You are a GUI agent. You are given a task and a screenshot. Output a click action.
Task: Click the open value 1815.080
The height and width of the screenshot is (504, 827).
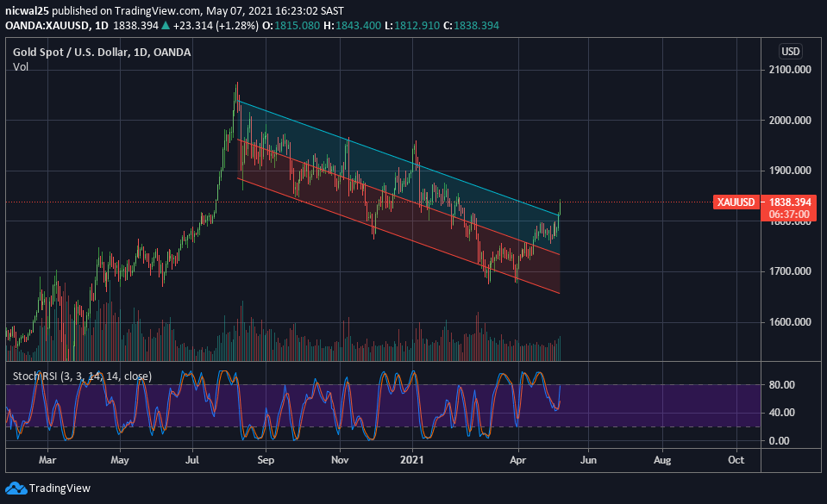tap(297, 25)
